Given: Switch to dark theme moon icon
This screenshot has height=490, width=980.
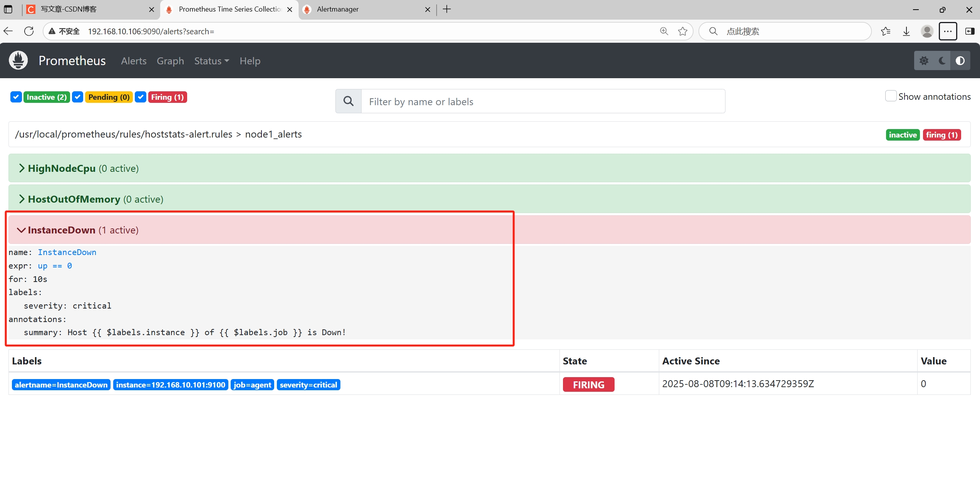Looking at the screenshot, I should pos(942,60).
